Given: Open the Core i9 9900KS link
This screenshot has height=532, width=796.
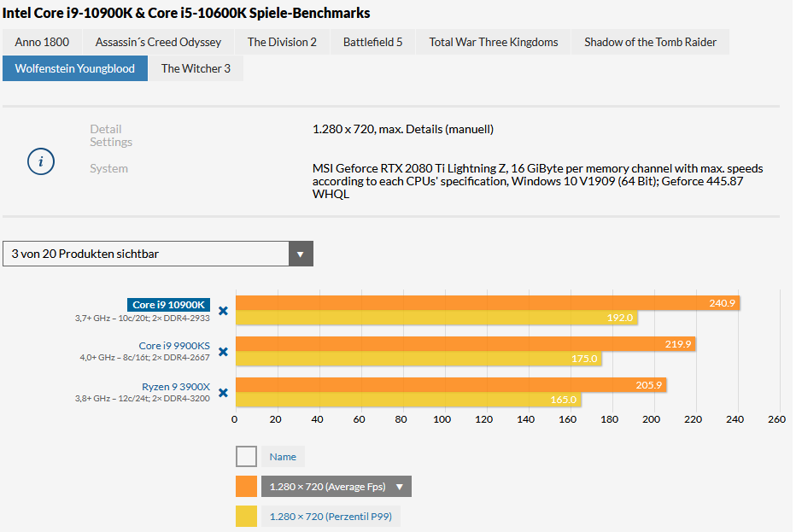Looking at the screenshot, I should [174, 345].
